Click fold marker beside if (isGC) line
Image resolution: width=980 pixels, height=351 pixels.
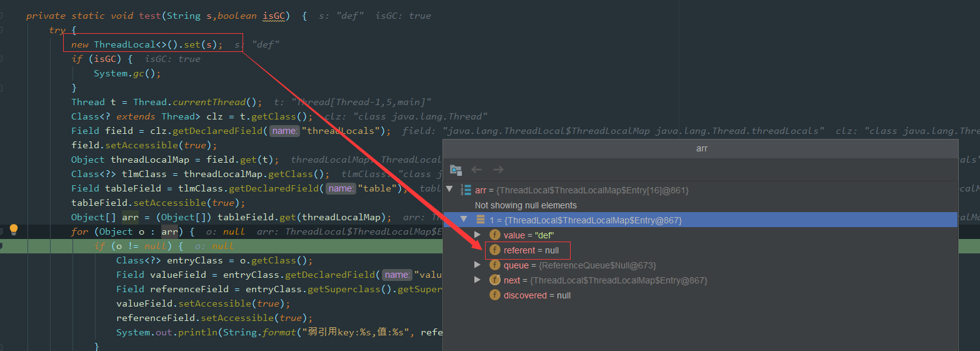click(2, 59)
